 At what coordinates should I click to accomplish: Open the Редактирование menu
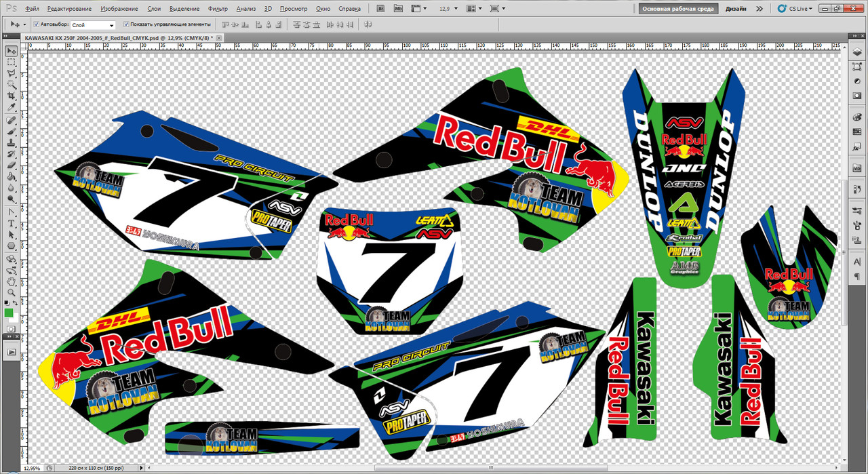coord(69,9)
